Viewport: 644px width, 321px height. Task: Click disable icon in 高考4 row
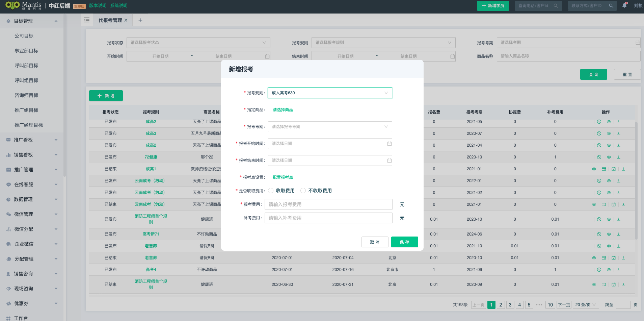599,270
